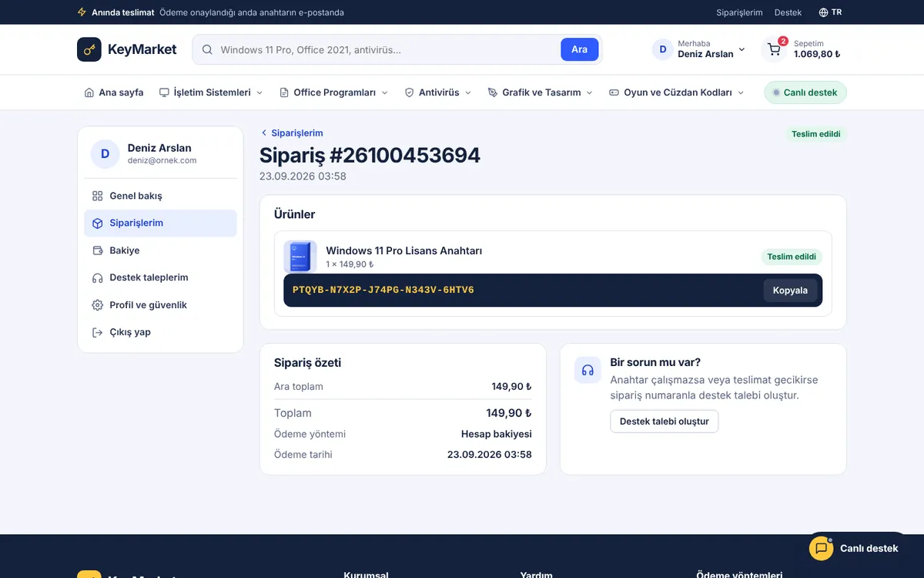Screen dimensions: 924x578
Task: Click Destek talebi oluştur button
Action: [x=665, y=422]
